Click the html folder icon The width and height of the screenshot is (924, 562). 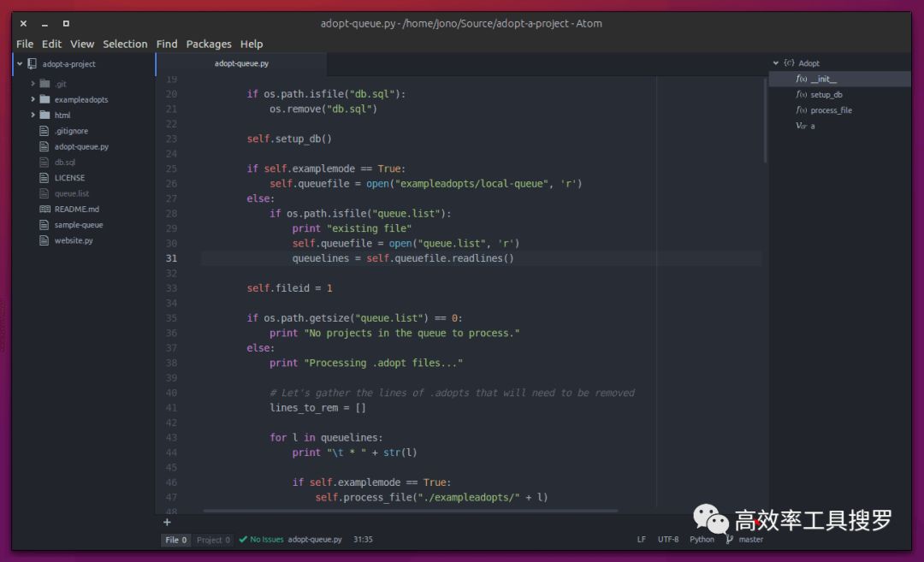coord(44,115)
